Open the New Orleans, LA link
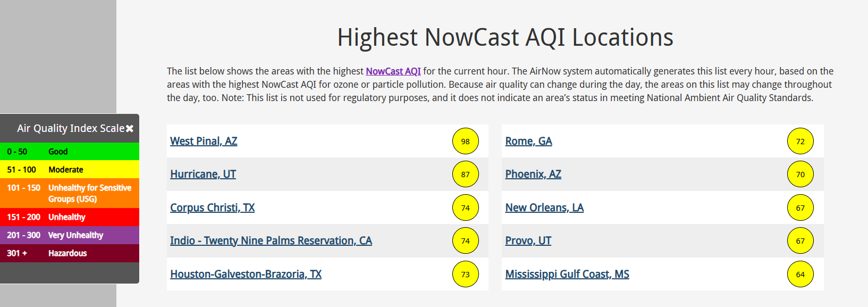Screen dimensions: 868x307 [544, 208]
